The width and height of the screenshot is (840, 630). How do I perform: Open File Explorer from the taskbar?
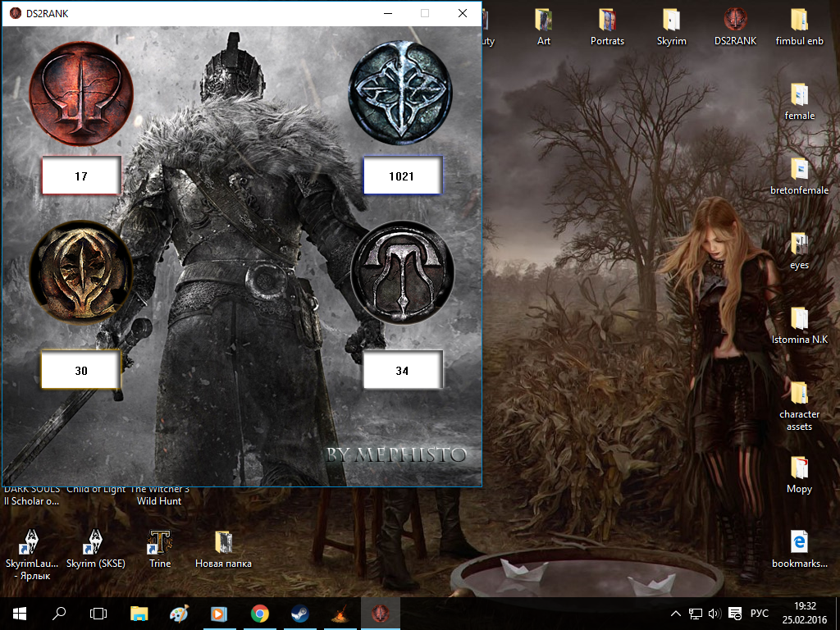pyautogui.click(x=139, y=614)
